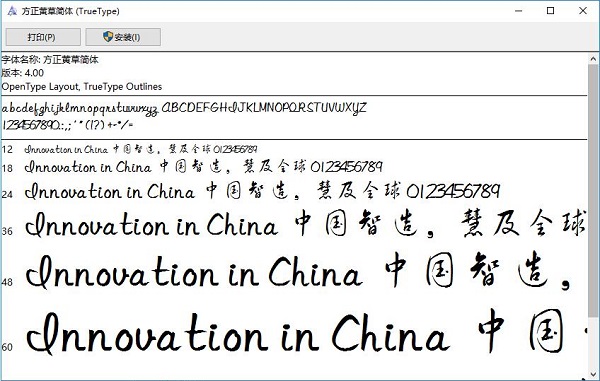Click the 字体名称 font name line
Image resolution: width=600 pixels, height=381 pixels.
pyautogui.click(x=50, y=59)
